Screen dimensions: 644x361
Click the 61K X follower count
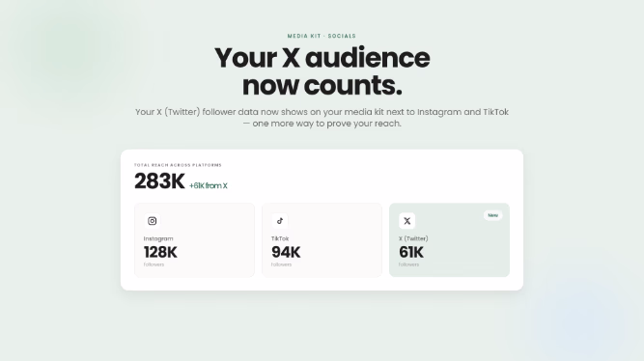[411, 252]
